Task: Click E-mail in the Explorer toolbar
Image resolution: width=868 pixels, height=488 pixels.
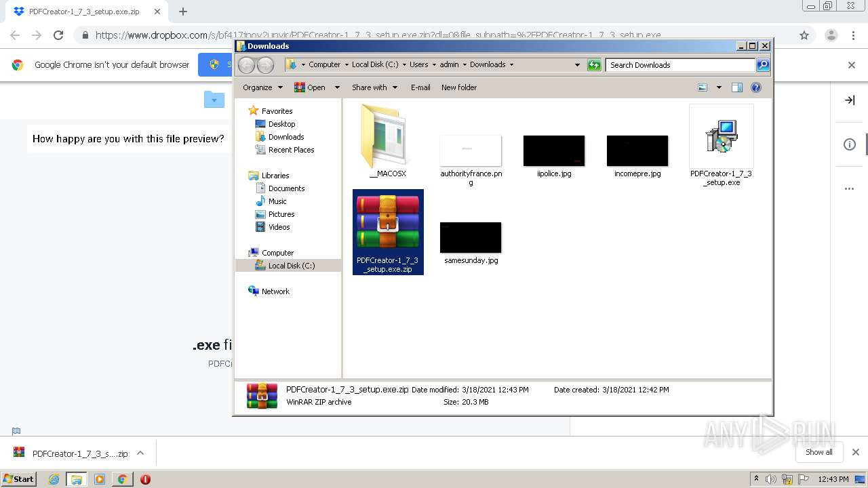Action: tap(420, 87)
